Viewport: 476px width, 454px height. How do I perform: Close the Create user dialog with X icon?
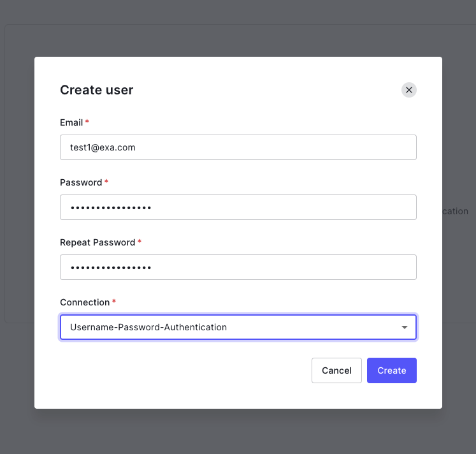click(x=408, y=90)
